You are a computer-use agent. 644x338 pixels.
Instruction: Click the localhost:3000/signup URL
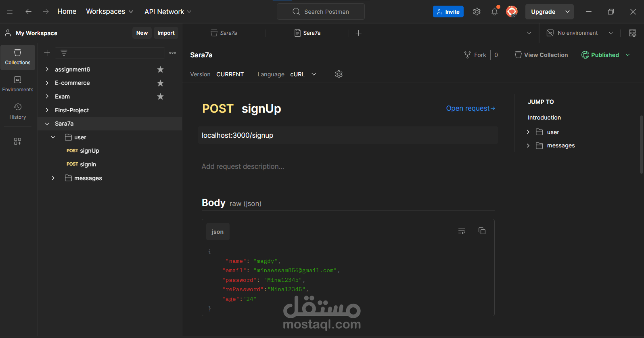point(237,135)
